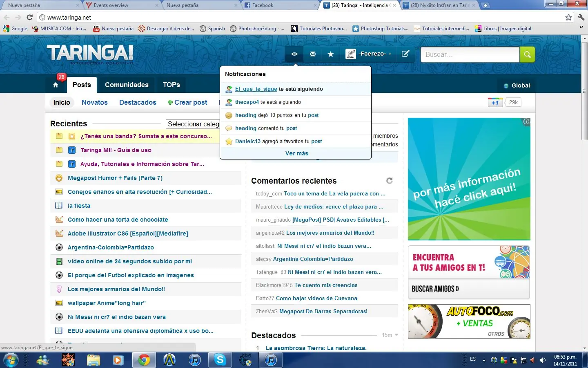Click the green search magnifier button
Image resolution: width=588 pixels, height=368 pixels.
(x=527, y=54)
